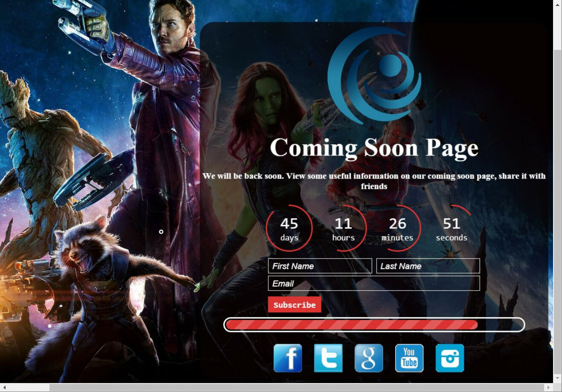
Task: Open the Google social icon
Action: tap(369, 358)
